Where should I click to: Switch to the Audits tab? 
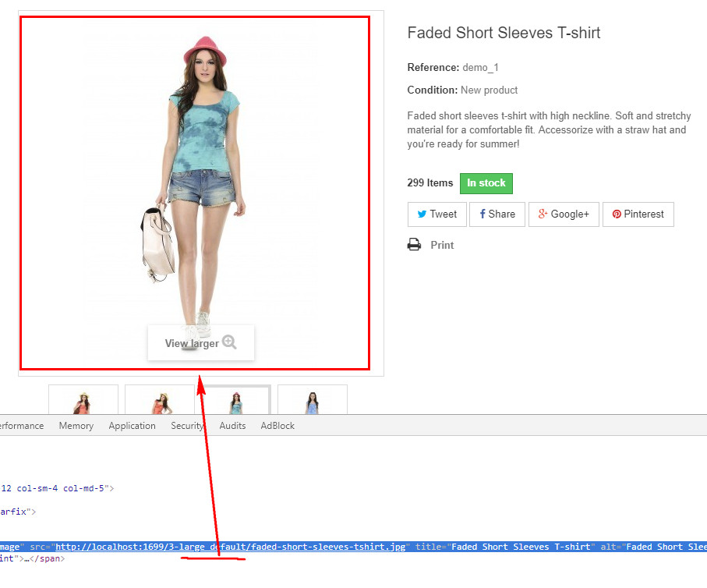coord(232,426)
